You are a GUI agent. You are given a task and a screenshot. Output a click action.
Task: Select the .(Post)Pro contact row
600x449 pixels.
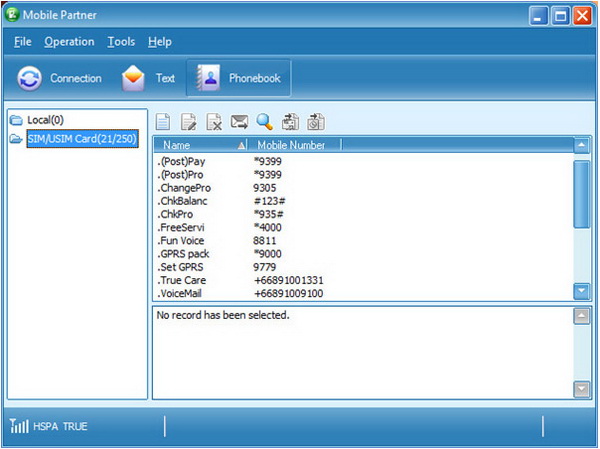pyautogui.click(x=364, y=175)
